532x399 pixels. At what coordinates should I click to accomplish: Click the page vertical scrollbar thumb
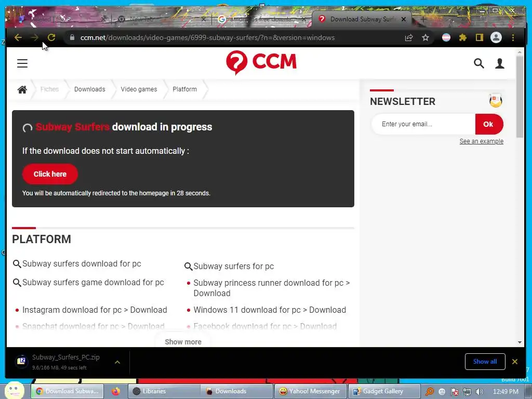pyautogui.click(x=520, y=96)
